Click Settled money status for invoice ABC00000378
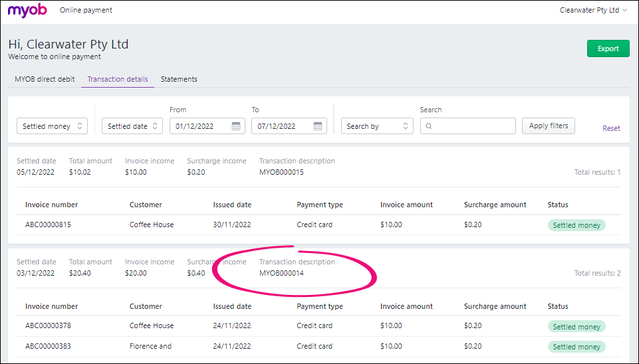 click(x=576, y=327)
